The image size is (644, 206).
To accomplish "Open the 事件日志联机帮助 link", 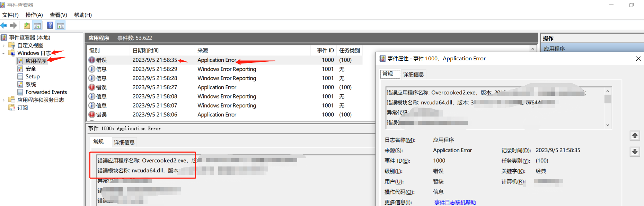I will click(x=455, y=202).
